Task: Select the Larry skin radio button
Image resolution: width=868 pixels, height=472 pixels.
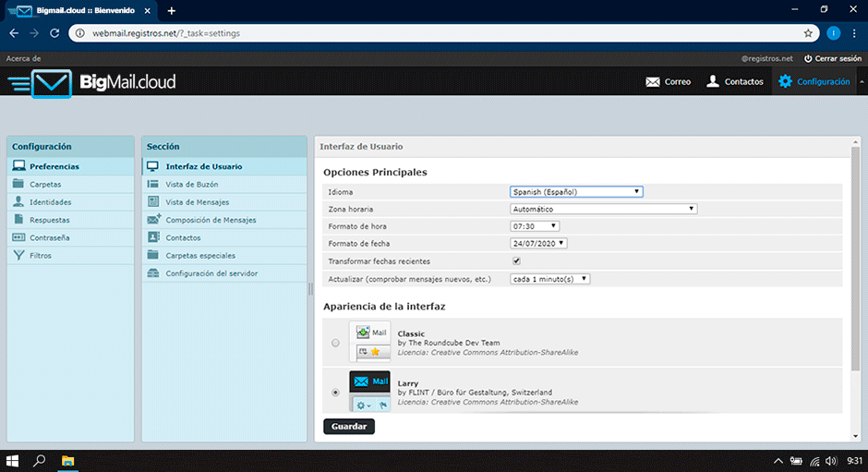Action: tap(335, 392)
